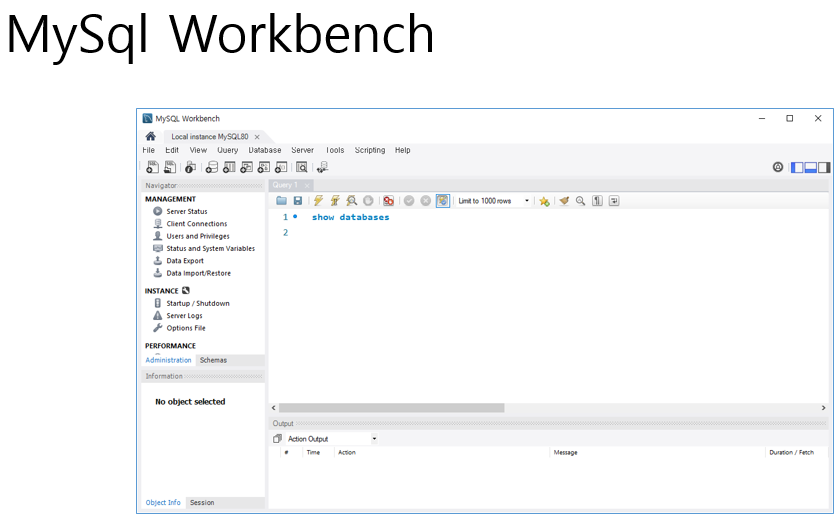838x517 pixels.
Task: Switch to Administration tab in Navigator
Action: 168,360
